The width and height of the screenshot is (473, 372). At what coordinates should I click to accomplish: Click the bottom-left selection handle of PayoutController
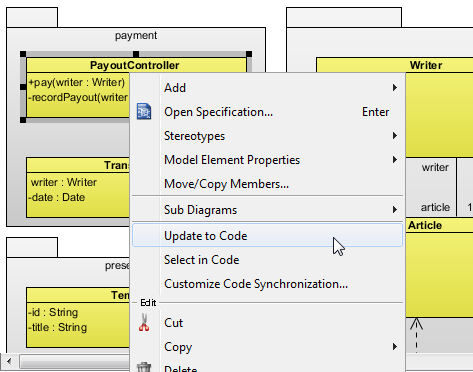coord(23,120)
